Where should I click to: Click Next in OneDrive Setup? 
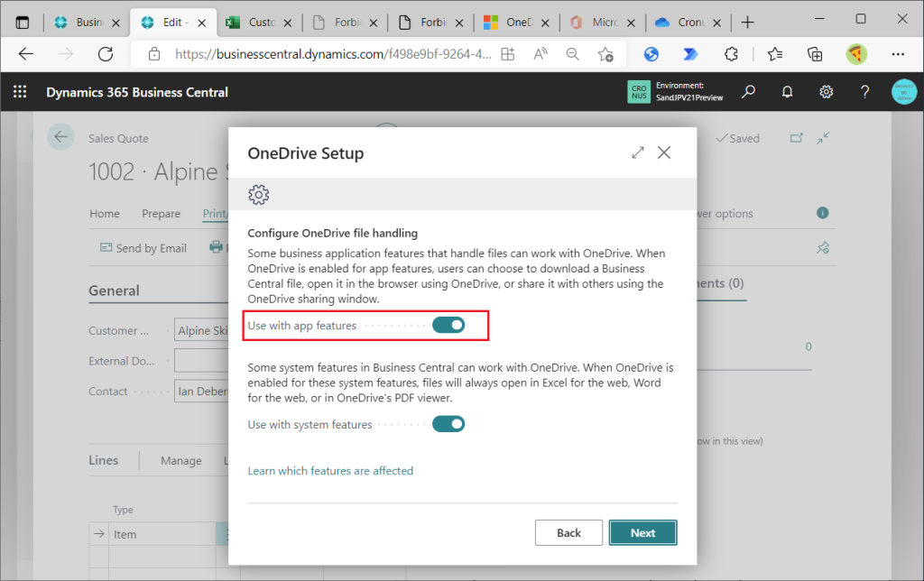coord(642,532)
